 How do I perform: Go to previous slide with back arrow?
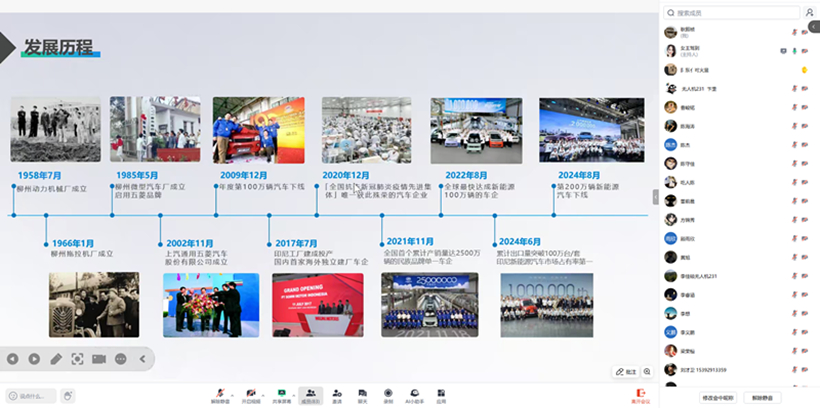tap(13, 359)
